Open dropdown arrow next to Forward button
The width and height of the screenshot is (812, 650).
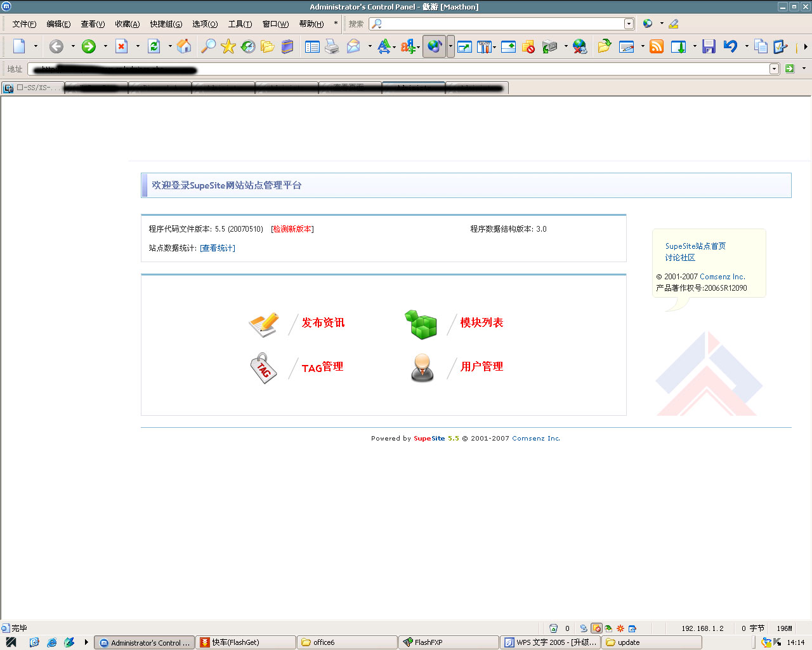tap(105, 46)
